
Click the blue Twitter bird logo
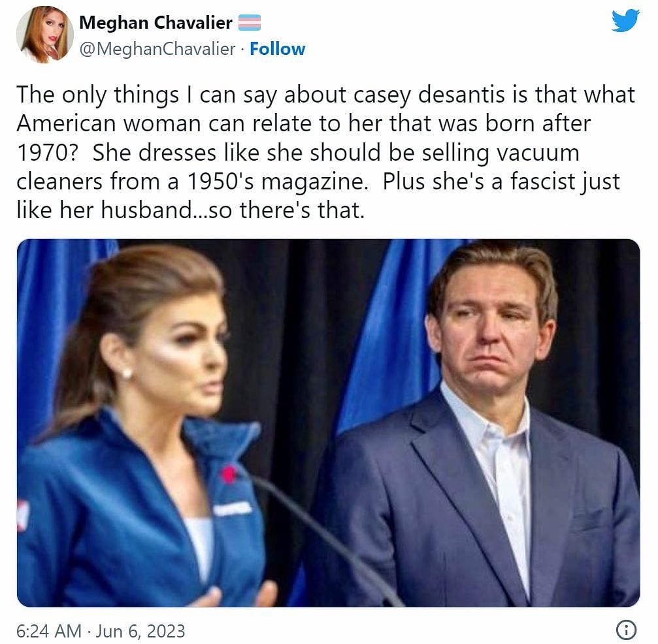(625, 21)
